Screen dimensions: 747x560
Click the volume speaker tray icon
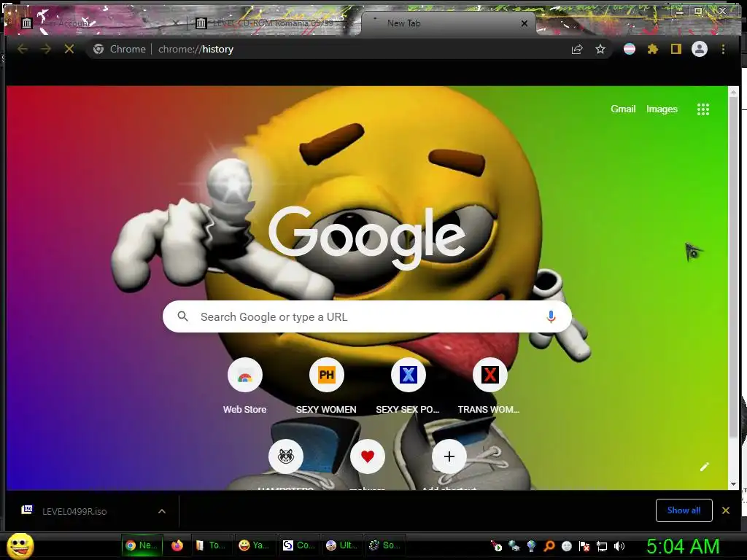point(619,546)
